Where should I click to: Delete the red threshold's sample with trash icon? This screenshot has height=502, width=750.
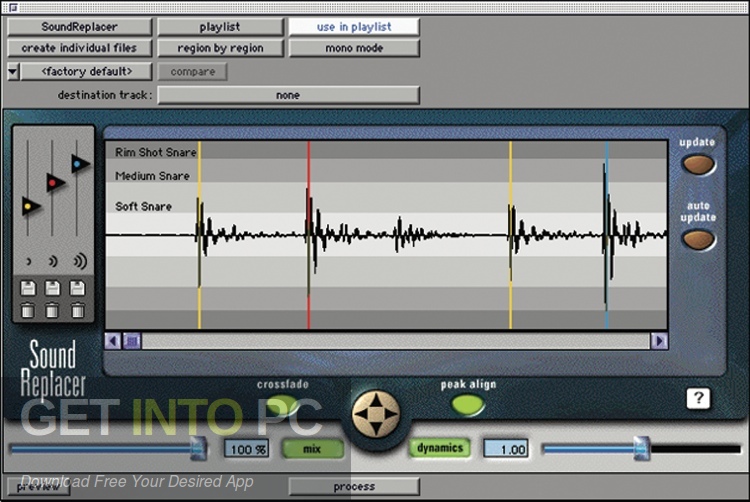pos(53,310)
